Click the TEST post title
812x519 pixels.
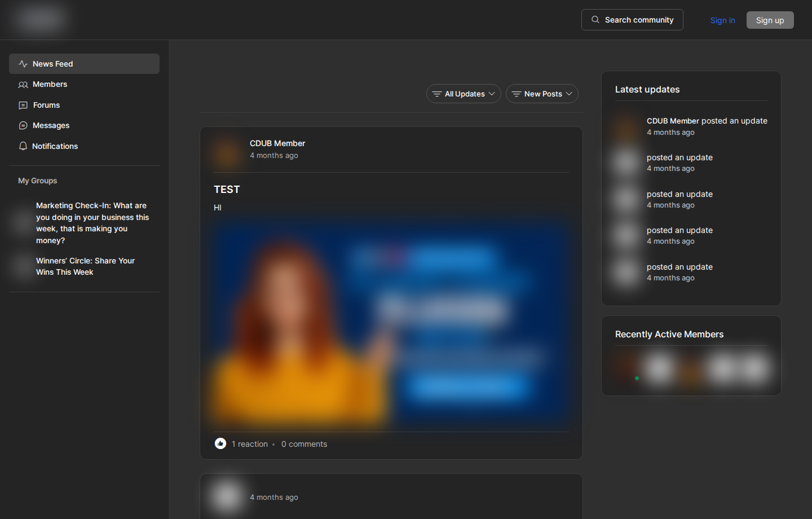[x=227, y=190]
